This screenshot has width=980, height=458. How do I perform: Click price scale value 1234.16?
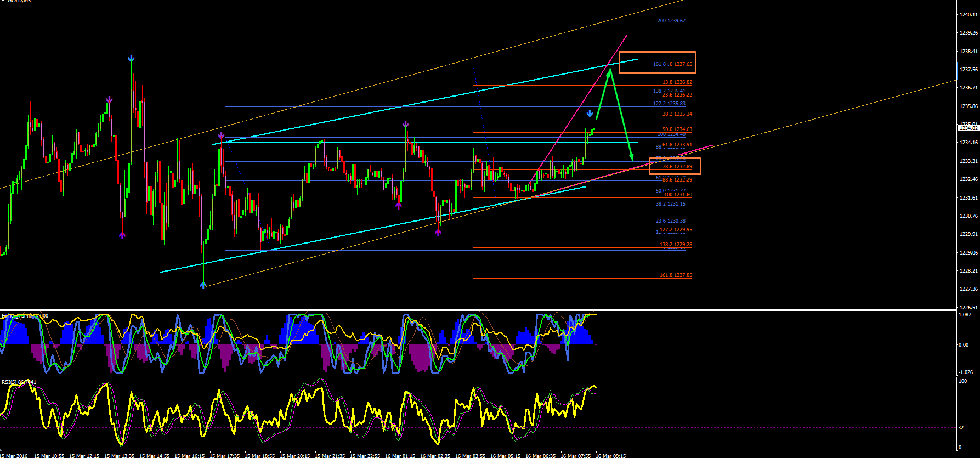click(969, 143)
